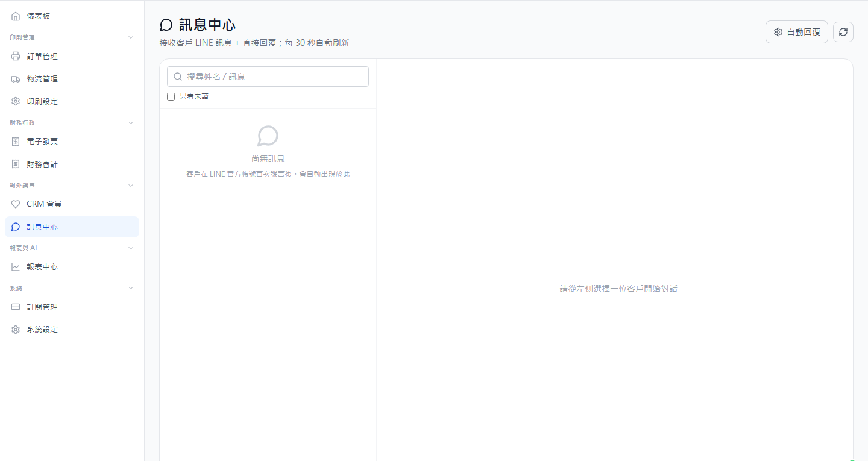Click the large empty-state chat bubble icon

(x=268, y=136)
